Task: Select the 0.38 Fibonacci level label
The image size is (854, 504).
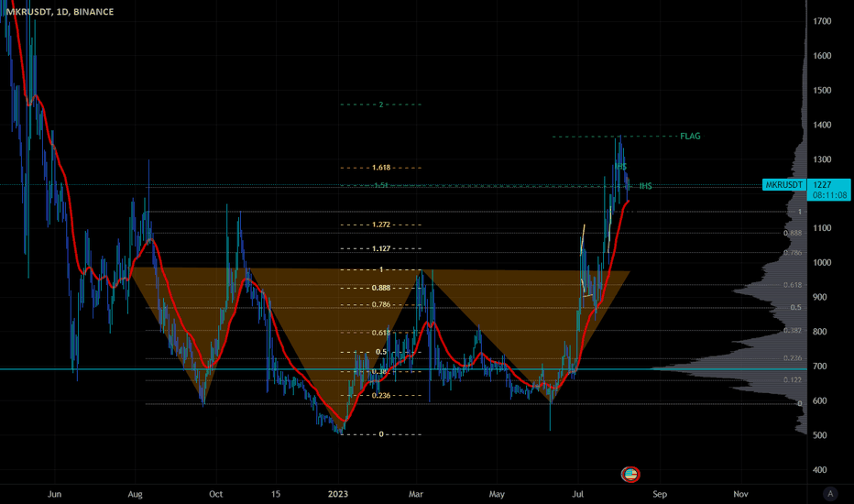Action: [379, 372]
